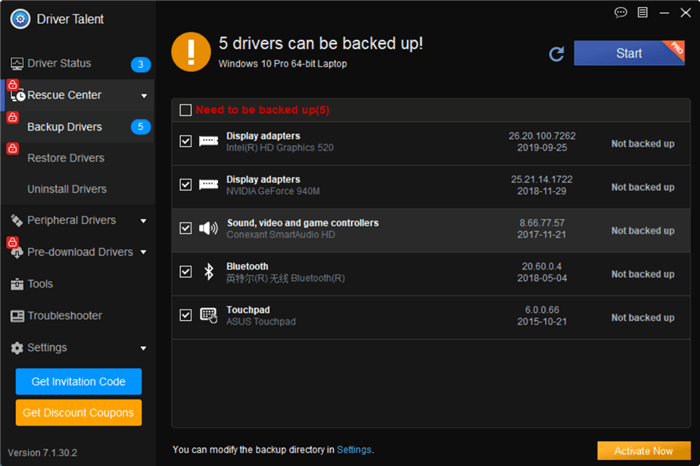Click 'Windows 10 Pro 64-bit Laptop' text
Screen dimensions: 700x466
tap(283, 64)
